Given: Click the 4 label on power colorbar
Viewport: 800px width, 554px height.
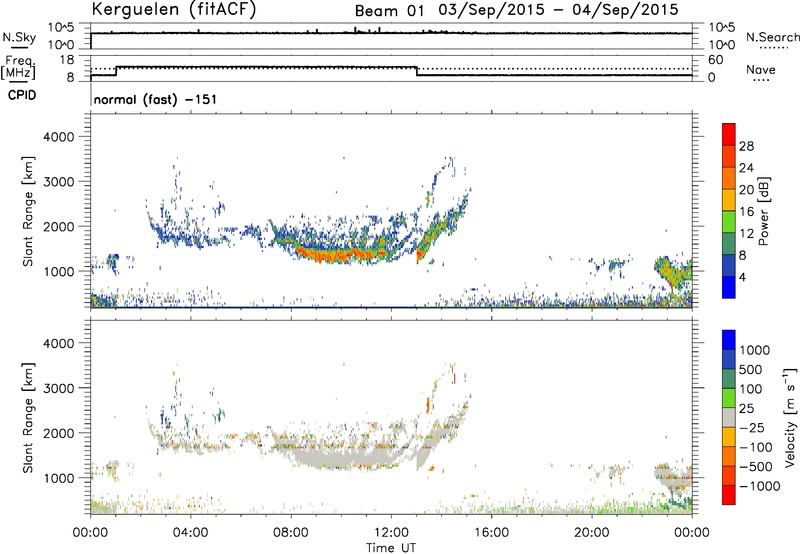Looking at the screenshot, I should tap(743, 277).
